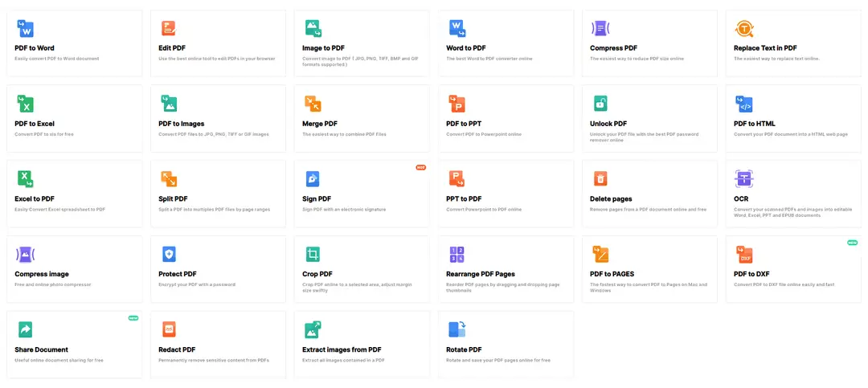Click the PDF to PPT icon

(457, 104)
